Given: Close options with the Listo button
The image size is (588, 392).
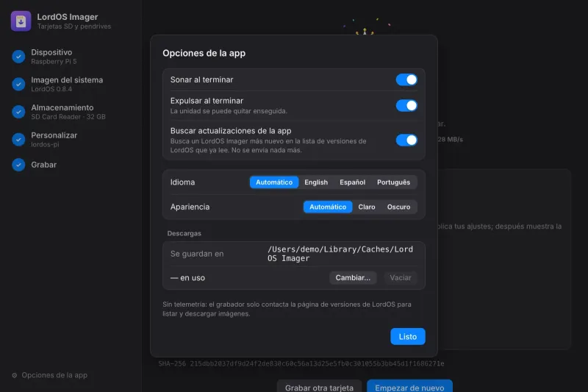Looking at the screenshot, I should click(408, 337).
